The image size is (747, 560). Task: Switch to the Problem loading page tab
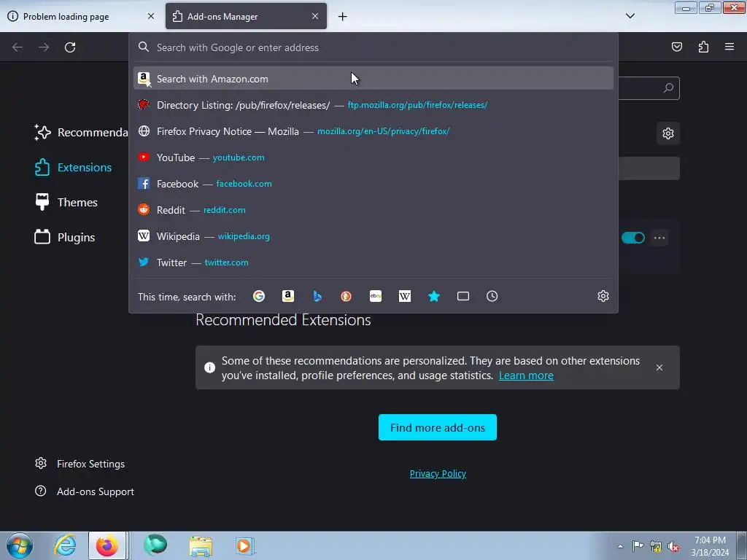(82, 16)
